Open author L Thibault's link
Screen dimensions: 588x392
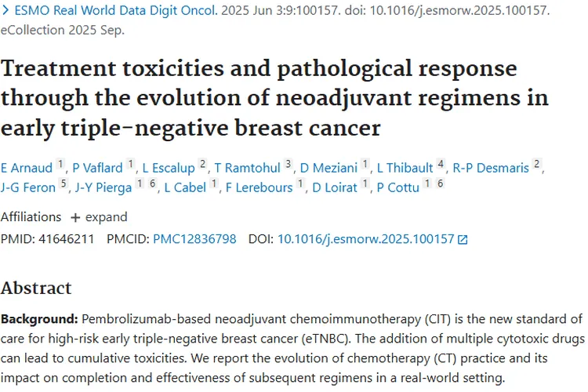[x=405, y=167]
